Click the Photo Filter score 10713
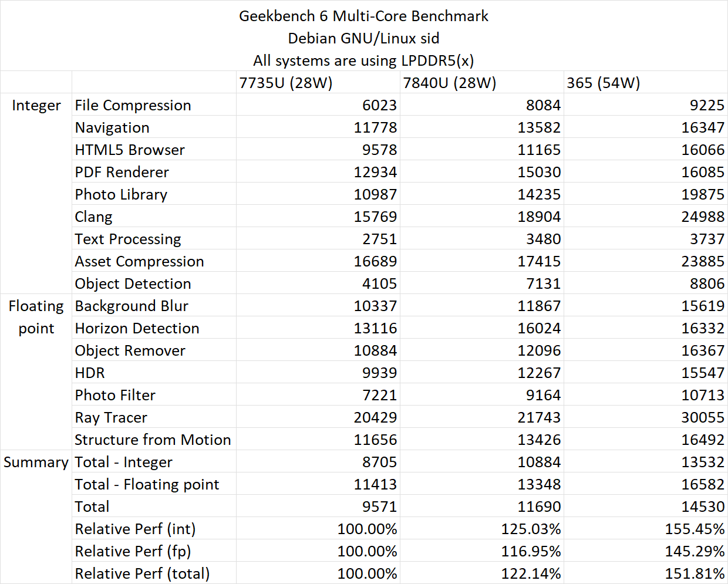 coord(703,396)
